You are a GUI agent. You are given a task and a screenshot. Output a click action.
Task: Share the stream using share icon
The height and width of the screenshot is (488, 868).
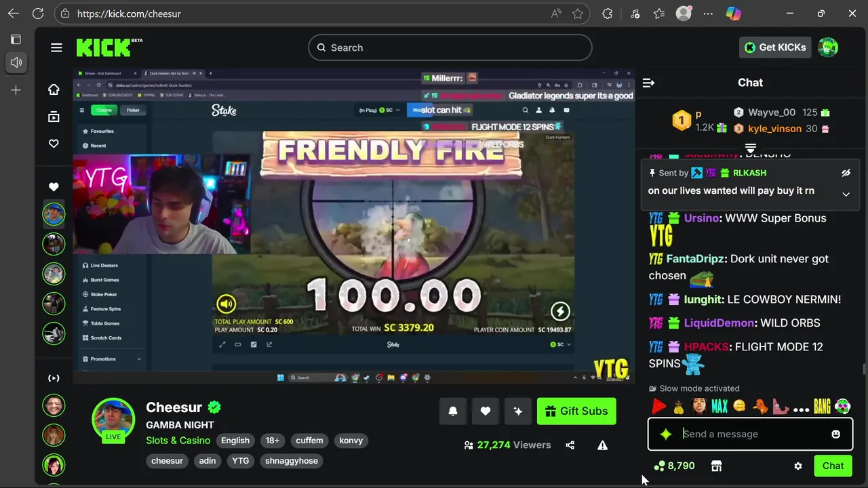click(570, 445)
